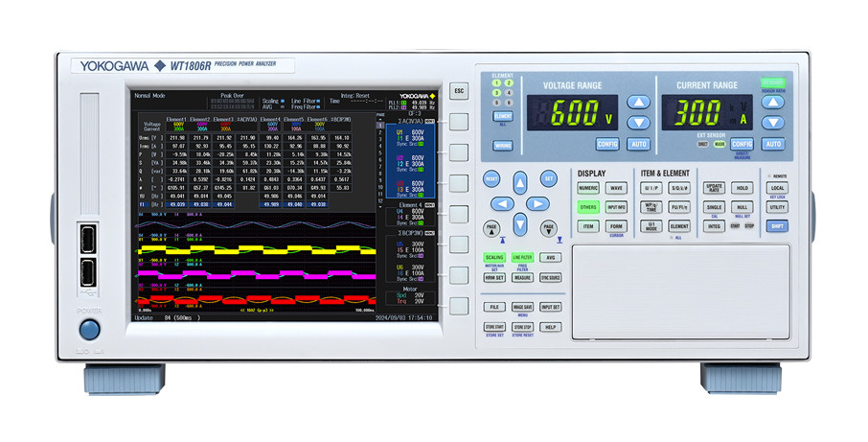Trigger a SINGLE measurement

tap(714, 207)
